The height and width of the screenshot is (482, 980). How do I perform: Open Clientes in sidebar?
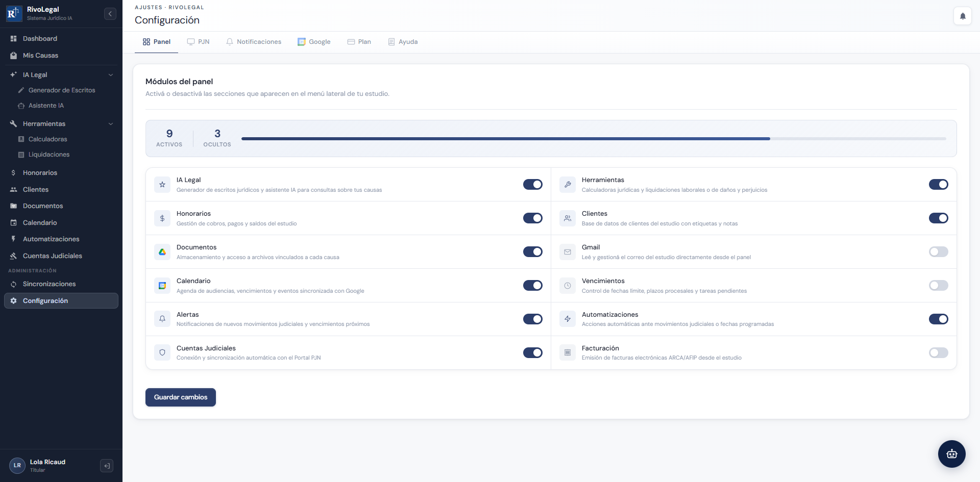[36, 190]
